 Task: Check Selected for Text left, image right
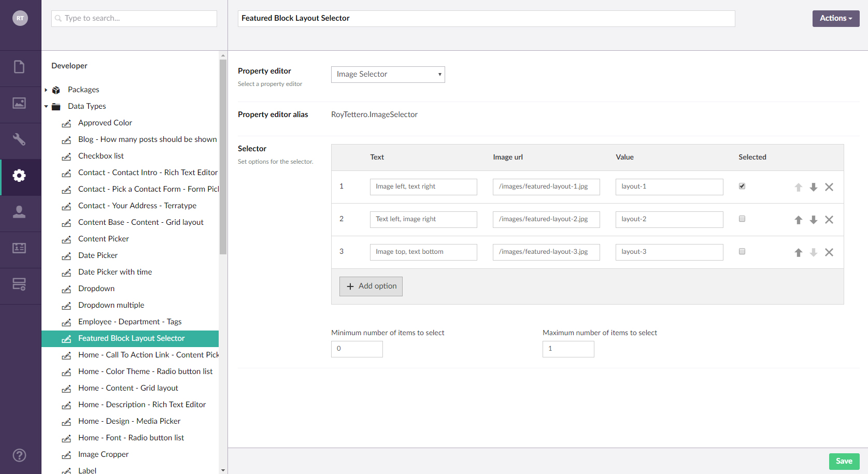[742, 219]
